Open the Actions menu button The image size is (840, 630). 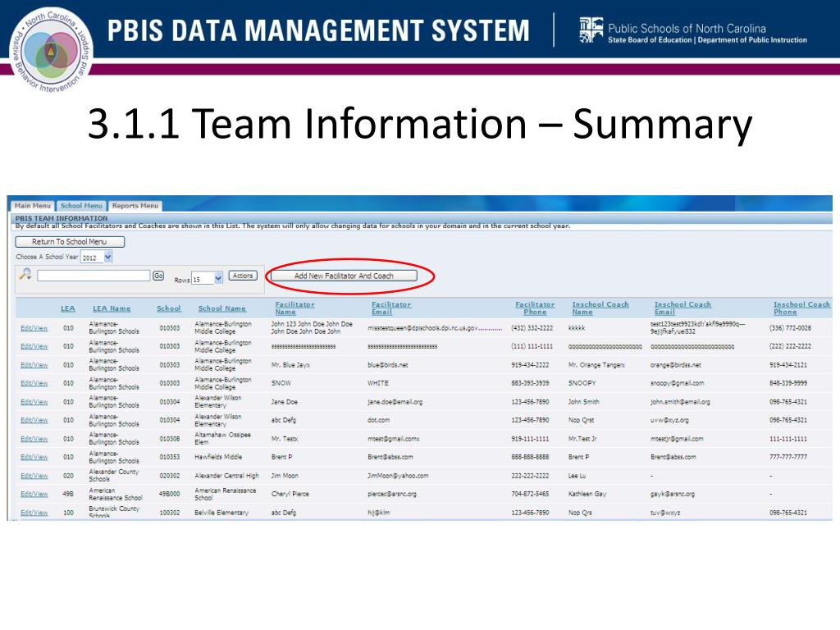243,276
